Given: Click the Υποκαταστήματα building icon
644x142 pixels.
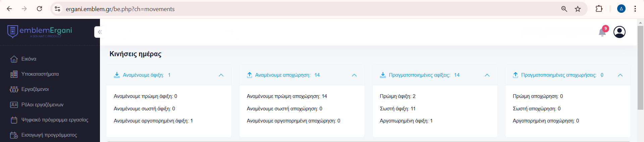Looking at the screenshot, I should tap(14, 74).
